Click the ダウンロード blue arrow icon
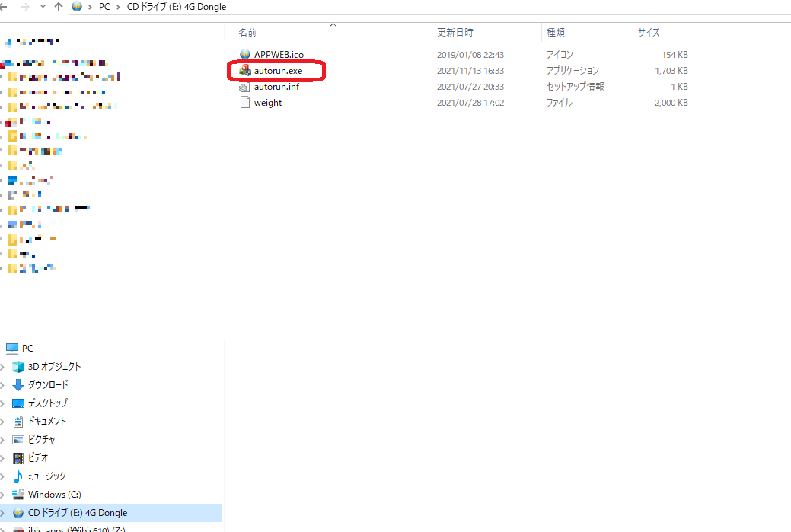The height and width of the screenshot is (532, 791). [18, 385]
